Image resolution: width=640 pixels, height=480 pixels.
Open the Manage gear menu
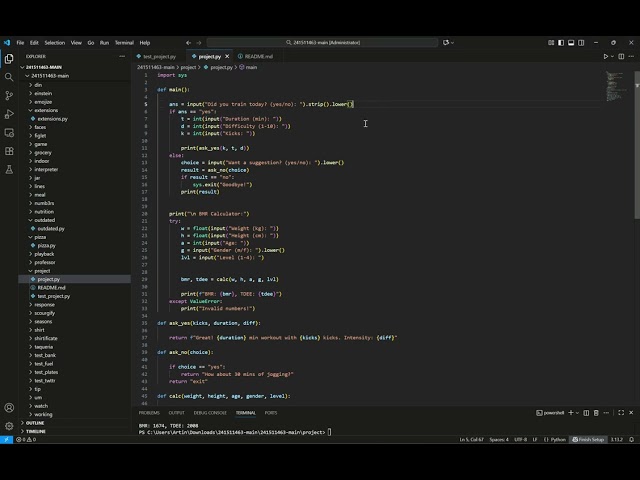click(9, 426)
